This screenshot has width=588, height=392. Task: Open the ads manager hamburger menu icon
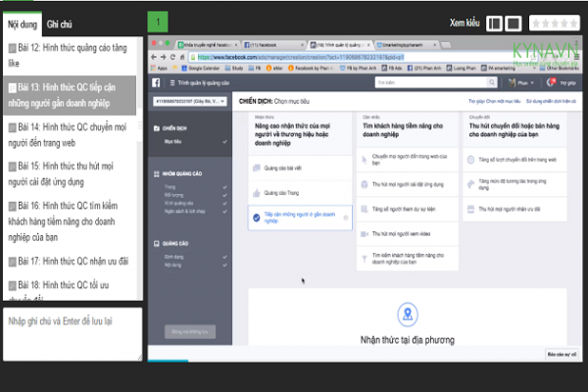tap(170, 83)
